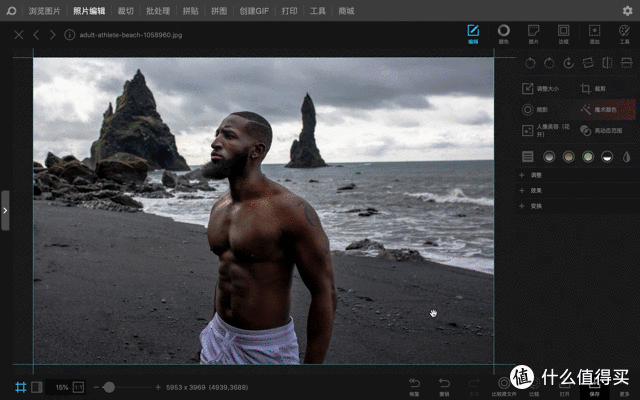This screenshot has height=400, width=640.
Task: Click the file name adult-athlete-beach-1058960.jpg
Action: (131, 35)
